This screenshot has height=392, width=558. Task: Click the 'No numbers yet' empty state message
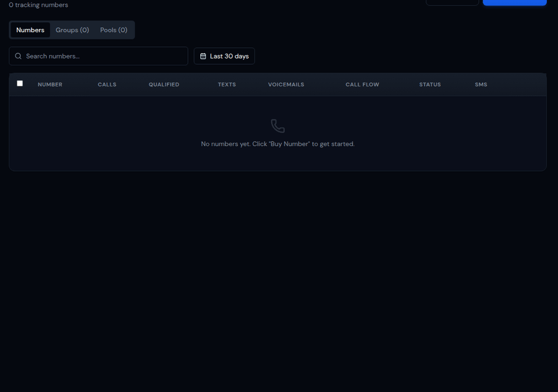(277, 144)
